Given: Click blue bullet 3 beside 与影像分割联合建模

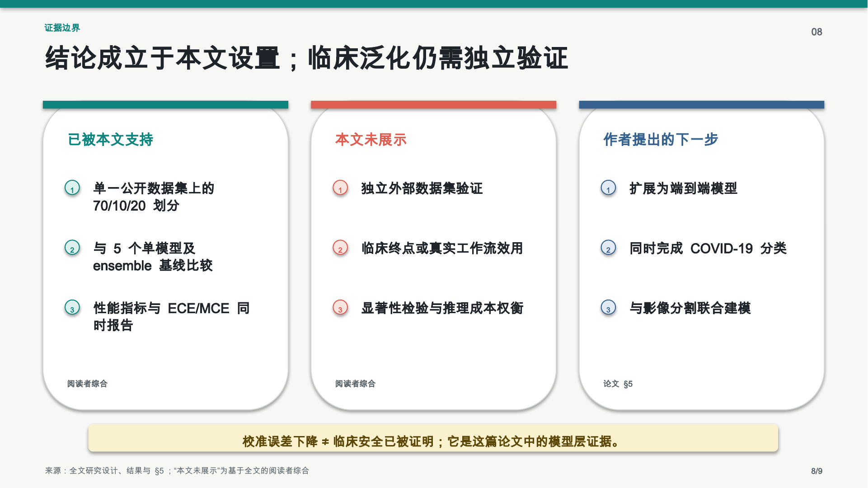Looking at the screenshot, I should tap(608, 307).
